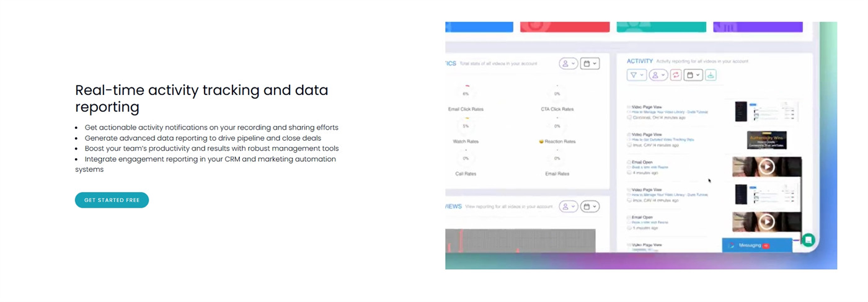Click the Reaction Rates emoji label
This screenshot has width=868, height=302.
557,141
